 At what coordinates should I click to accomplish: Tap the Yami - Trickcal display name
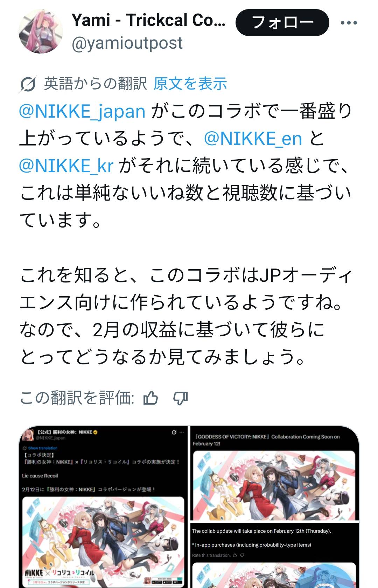pos(149,20)
